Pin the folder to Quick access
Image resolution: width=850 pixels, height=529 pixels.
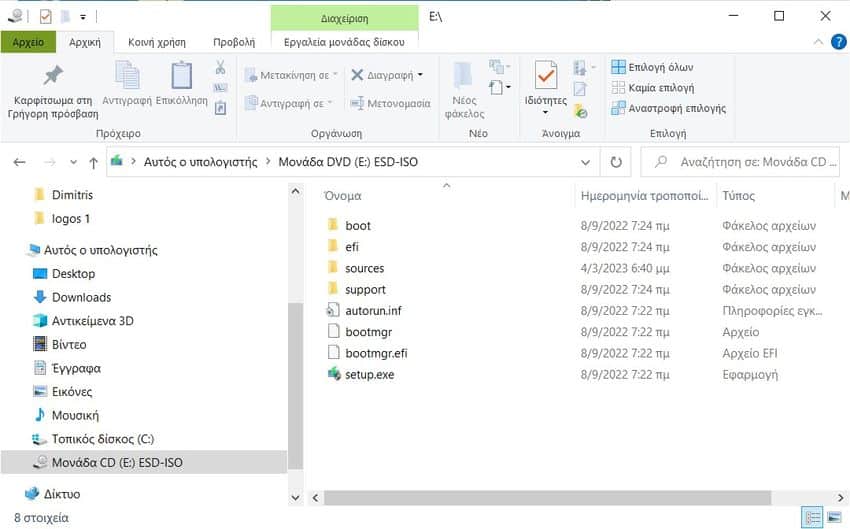53,91
